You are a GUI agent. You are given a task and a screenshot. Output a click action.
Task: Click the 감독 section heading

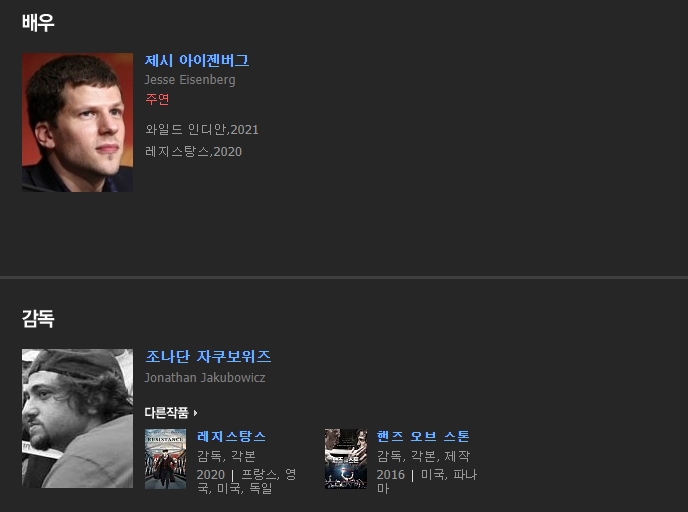38,319
